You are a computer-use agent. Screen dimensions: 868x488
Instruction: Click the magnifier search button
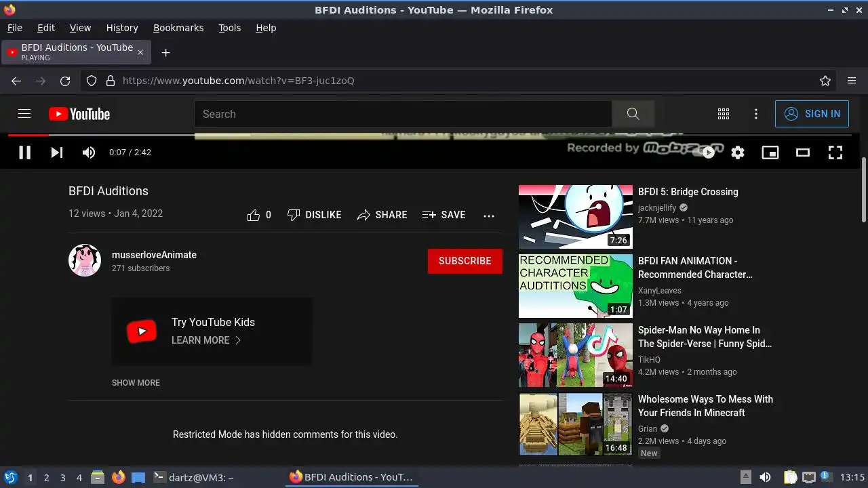tap(633, 114)
